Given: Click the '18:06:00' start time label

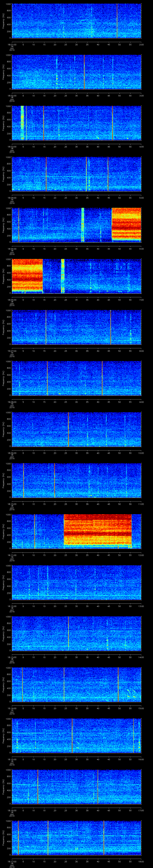Looking at the screenshot, I should pos(12,300).
